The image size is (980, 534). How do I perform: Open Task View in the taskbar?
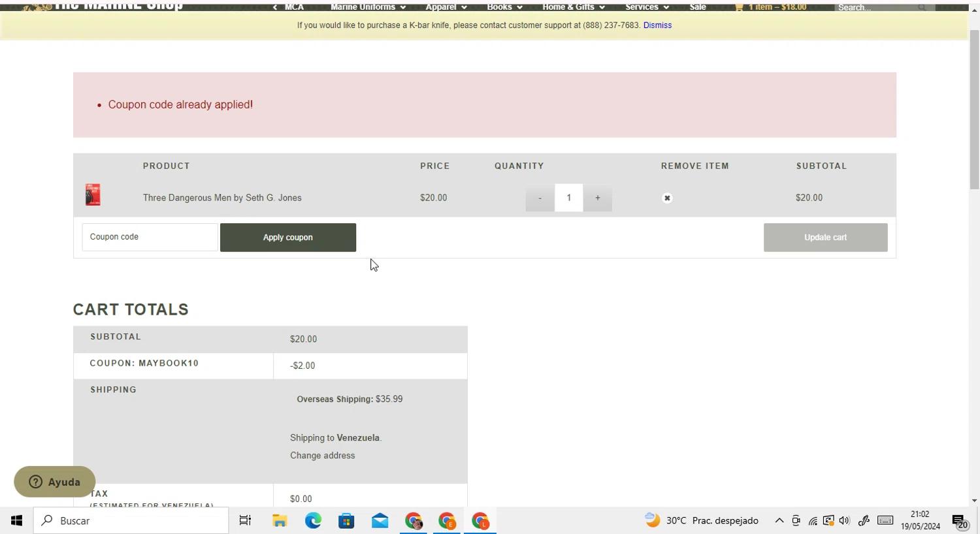[x=245, y=521]
